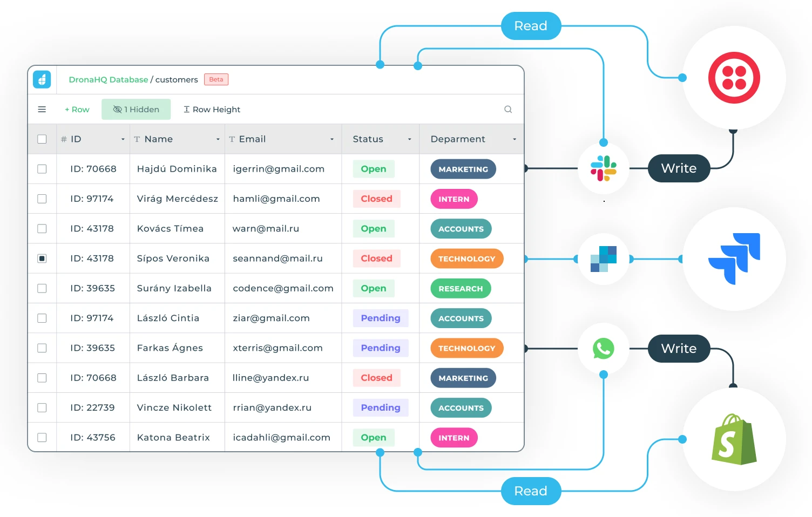Uncheck the Sípos Veronika row checkbox
This screenshot has width=812, height=517.
tap(42, 258)
